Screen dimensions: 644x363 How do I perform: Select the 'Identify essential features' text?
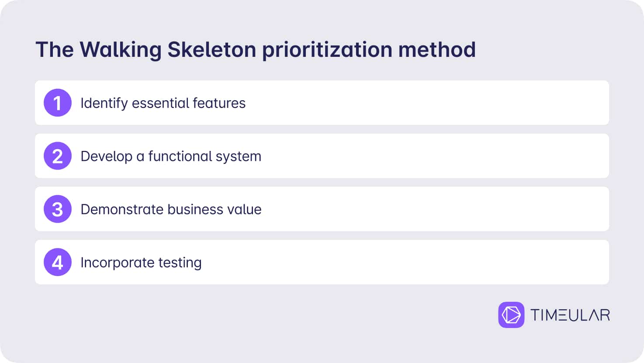pyautogui.click(x=163, y=103)
